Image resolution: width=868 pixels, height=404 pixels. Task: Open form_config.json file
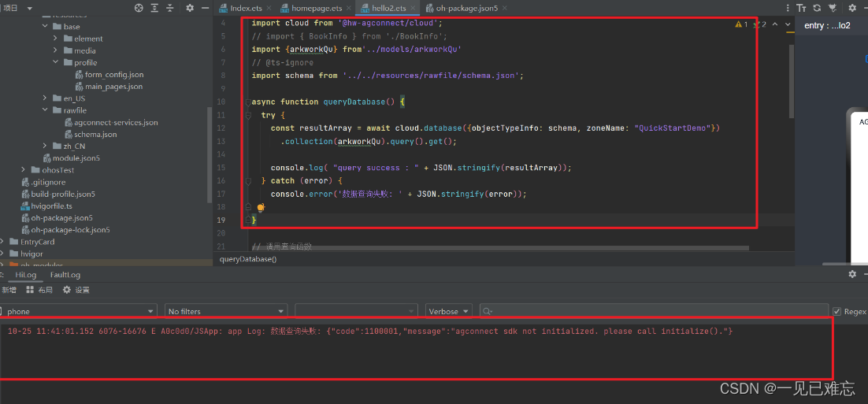coord(107,74)
